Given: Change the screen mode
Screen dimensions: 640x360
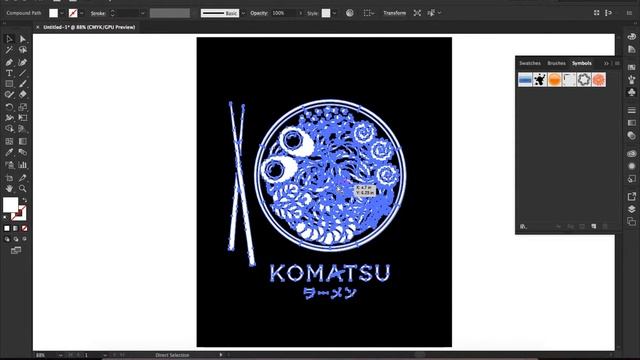Looking at the screenshot, I should [x=16, y=250].
